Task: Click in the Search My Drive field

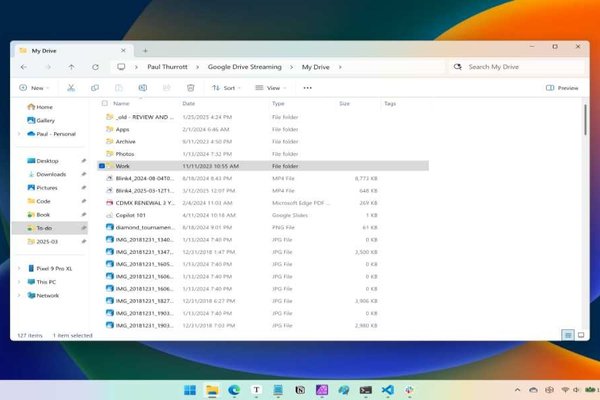Action: pyautogui.click(x=518, y=67)
